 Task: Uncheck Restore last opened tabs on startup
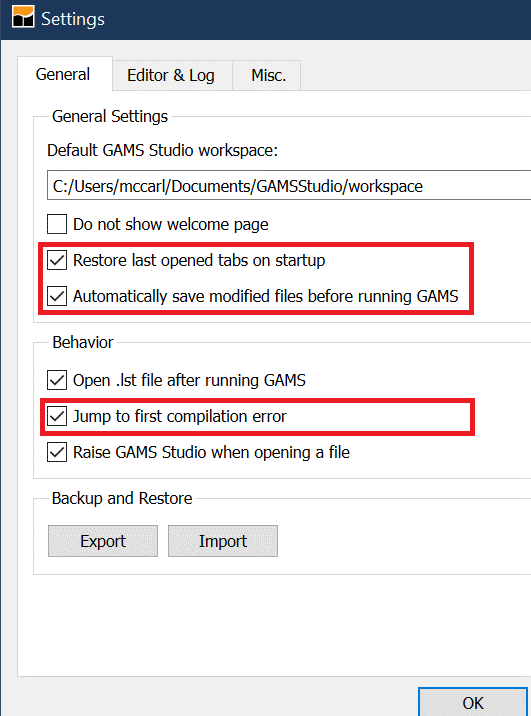(x=57, y=260)
